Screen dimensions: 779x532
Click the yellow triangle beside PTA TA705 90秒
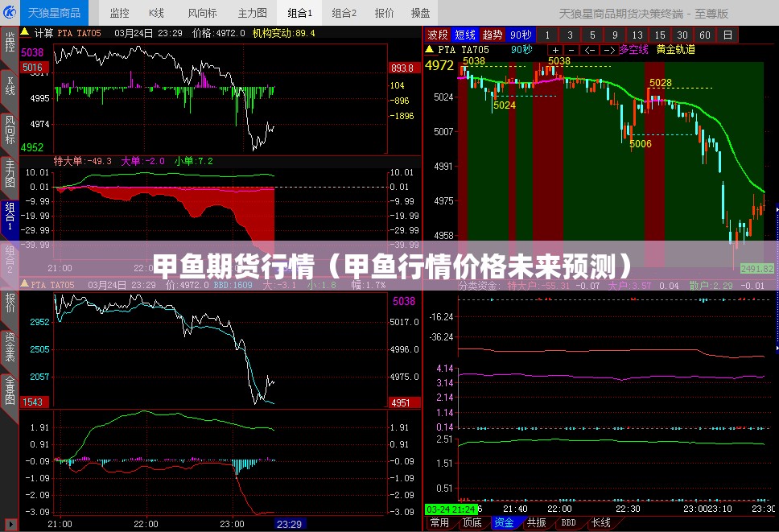point(429,49)
